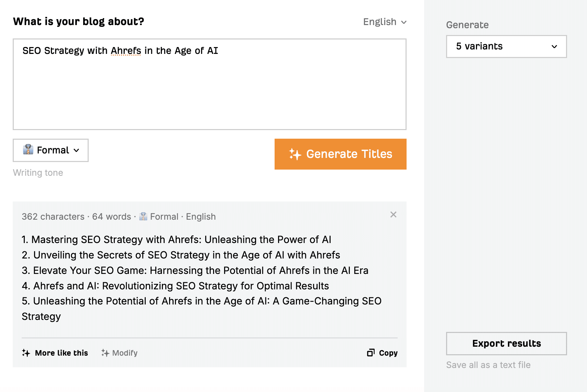Click the copy icon next to Copy
This screenshot has height=392, width=587.
pyautogui.click(x=371, y=353)
